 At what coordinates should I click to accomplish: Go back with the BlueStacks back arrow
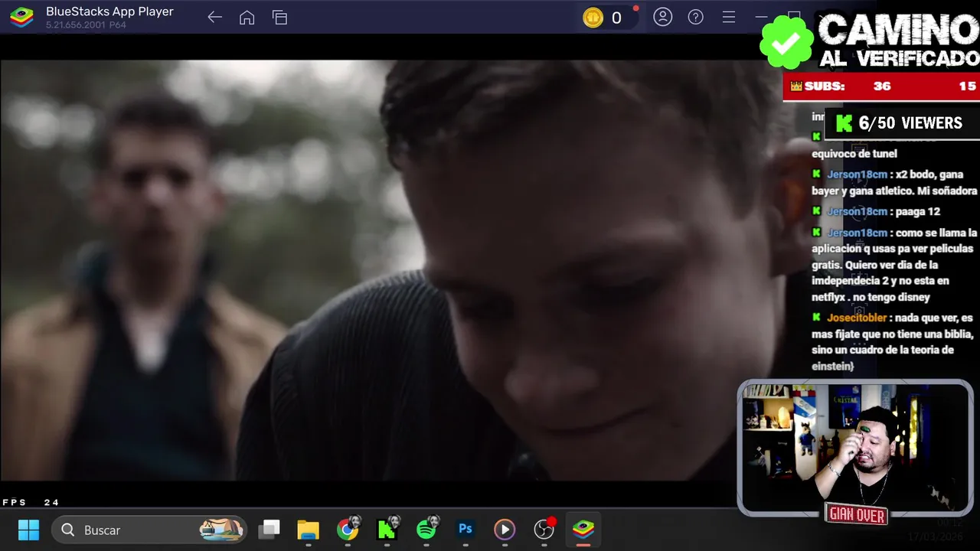214,18
